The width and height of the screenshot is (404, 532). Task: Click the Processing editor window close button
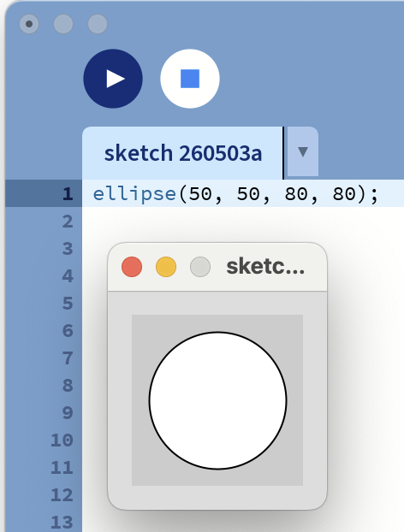(x=29, y=24)
